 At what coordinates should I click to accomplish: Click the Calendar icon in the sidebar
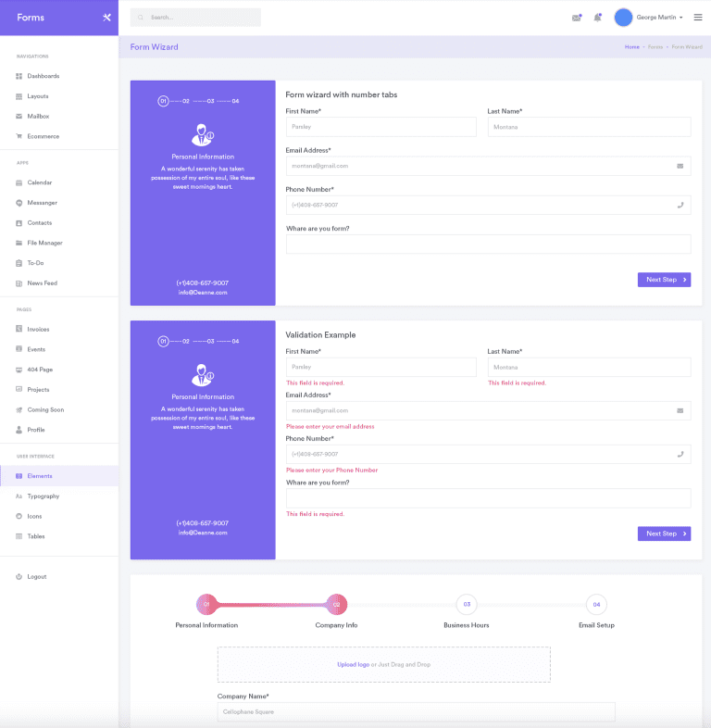(19, 183)
